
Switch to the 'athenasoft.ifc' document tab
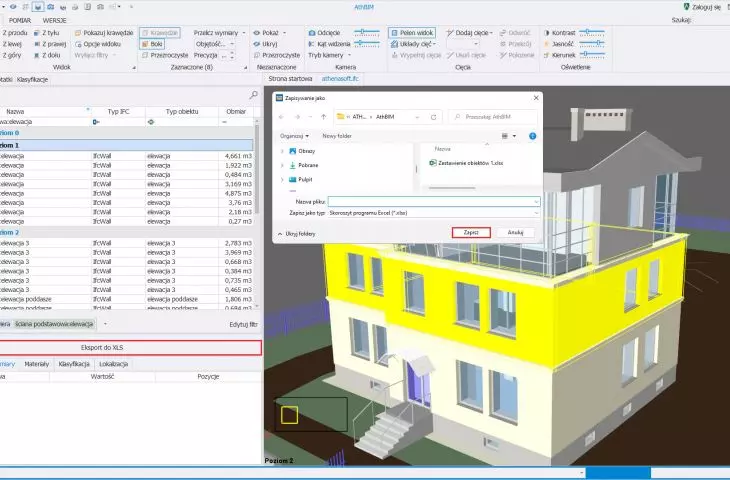(x=340, y=79)
